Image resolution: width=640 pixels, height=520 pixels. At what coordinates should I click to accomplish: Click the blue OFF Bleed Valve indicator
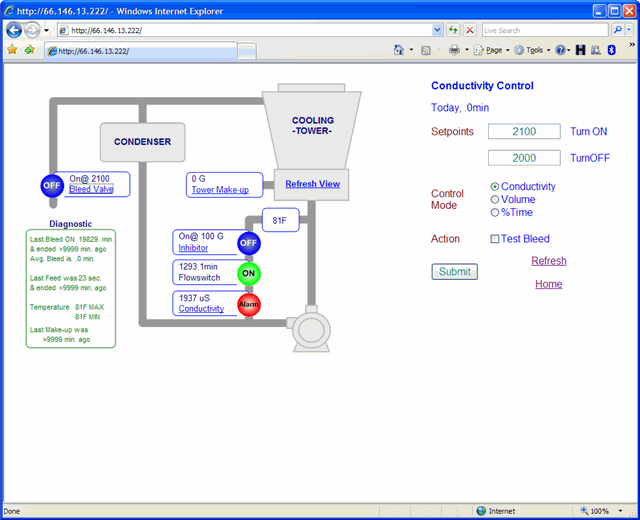pyautogui.click(x=52, y=185)
